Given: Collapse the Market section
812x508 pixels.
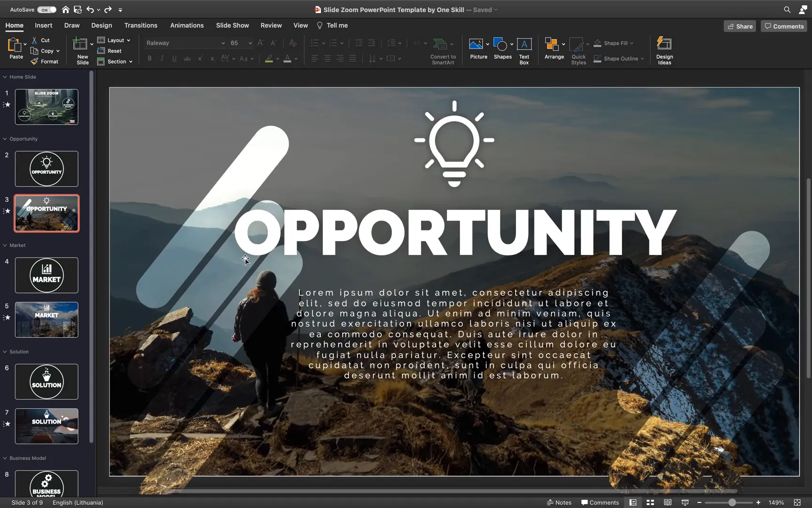Looking at the screenshot, I should 5,245.
